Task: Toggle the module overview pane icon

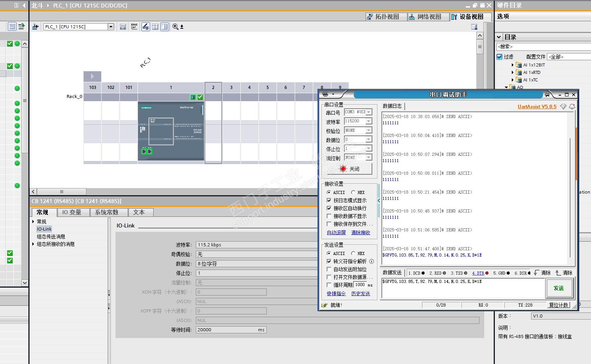Action: click(165, 27)
